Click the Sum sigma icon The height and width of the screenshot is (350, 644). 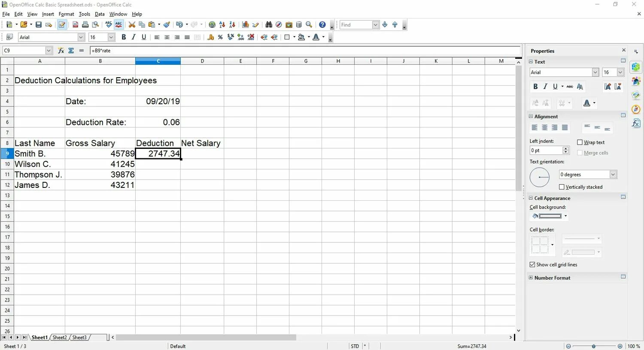(x=71, y=51)
